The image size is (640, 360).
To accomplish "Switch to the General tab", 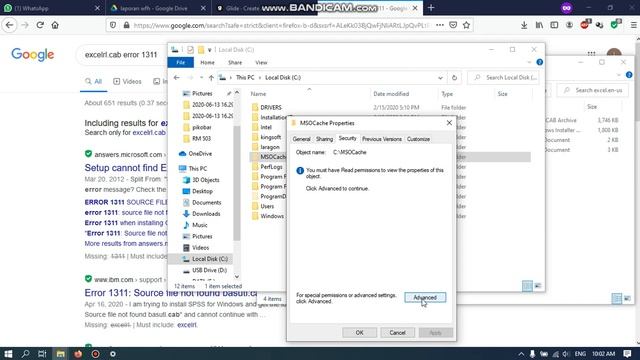I will click(301, 139).
